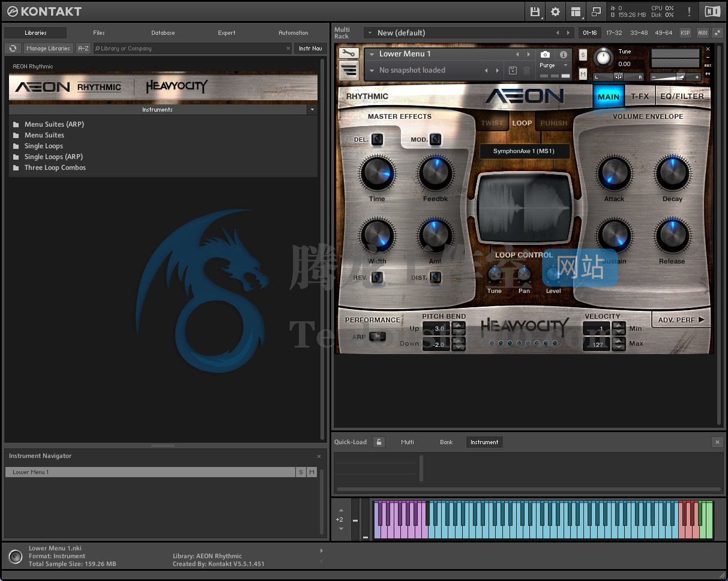Click the save snapshot floppy icon
The width and height of the screenshot is (728, 581).
513,70
